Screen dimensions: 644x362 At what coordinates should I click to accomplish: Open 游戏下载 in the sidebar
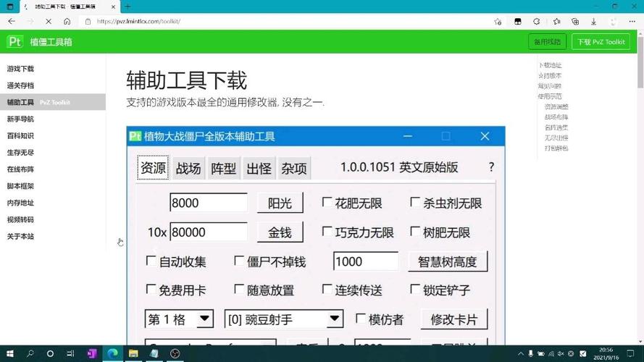tap(20, 69)
